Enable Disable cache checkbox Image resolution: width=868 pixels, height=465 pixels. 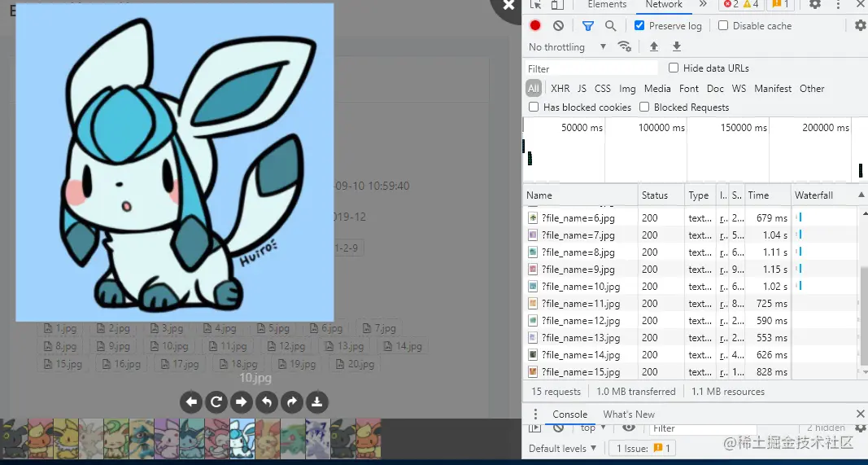(x=723, y=25)
